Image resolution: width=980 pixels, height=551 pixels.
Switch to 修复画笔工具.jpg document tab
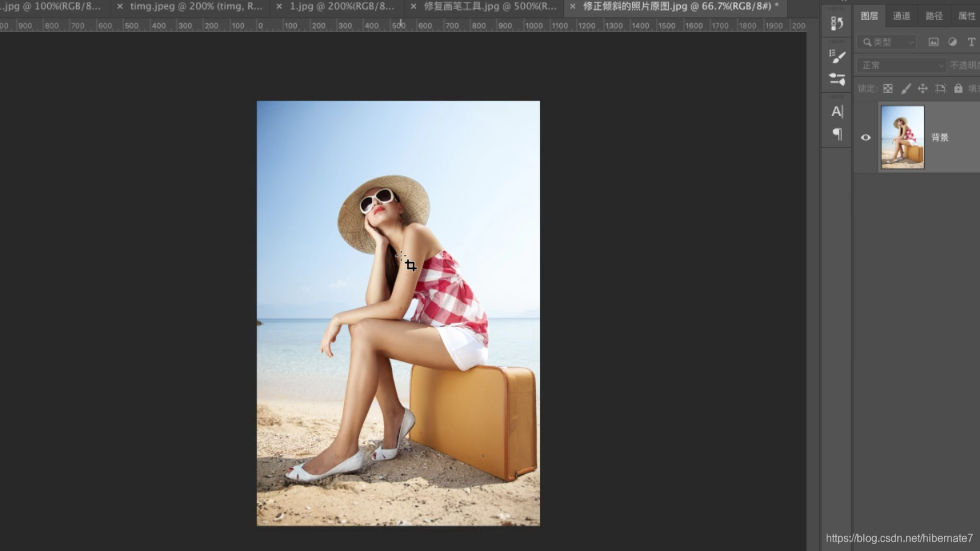click(490, 6)
